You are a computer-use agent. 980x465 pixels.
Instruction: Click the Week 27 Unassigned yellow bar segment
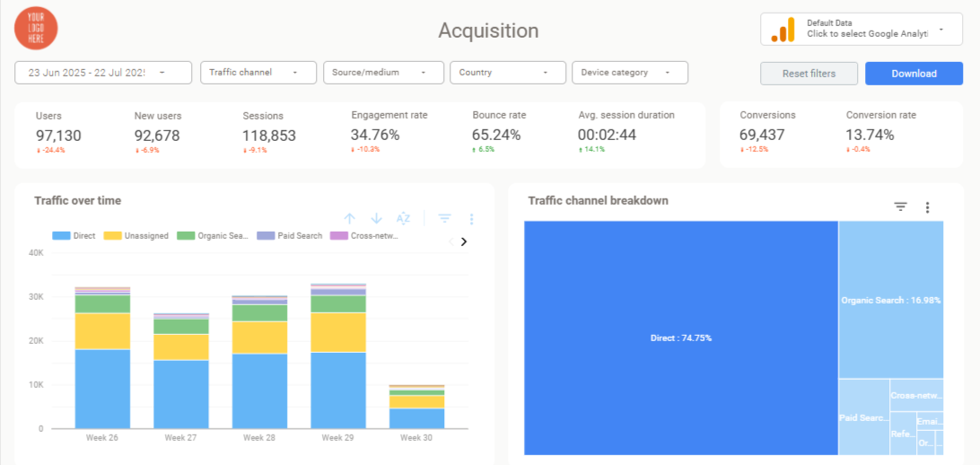point(181,347)
